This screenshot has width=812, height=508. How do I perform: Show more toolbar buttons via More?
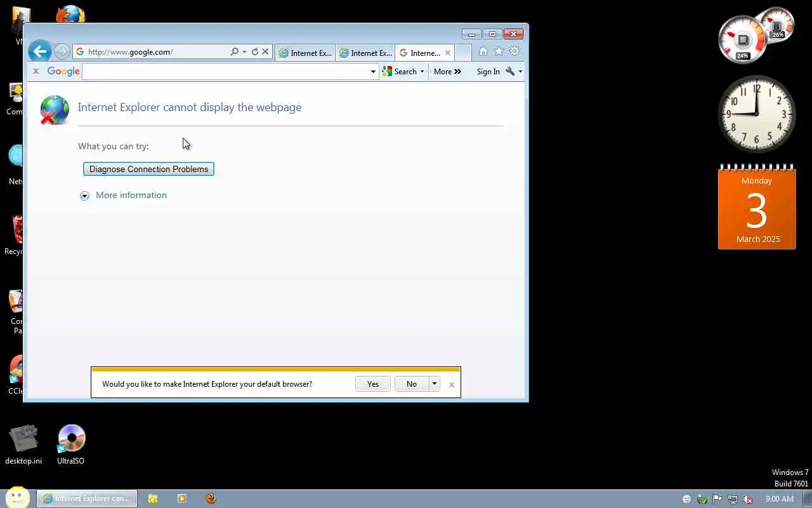click(447, 72)
